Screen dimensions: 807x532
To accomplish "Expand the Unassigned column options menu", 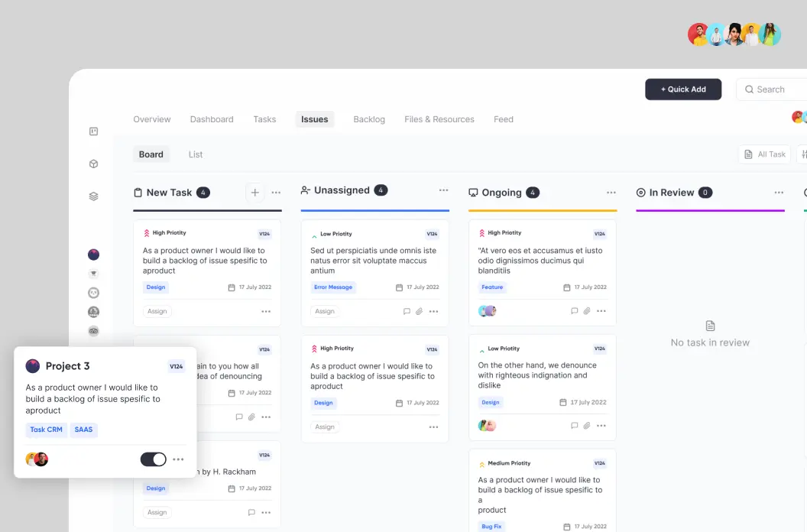I will [443, 190].
